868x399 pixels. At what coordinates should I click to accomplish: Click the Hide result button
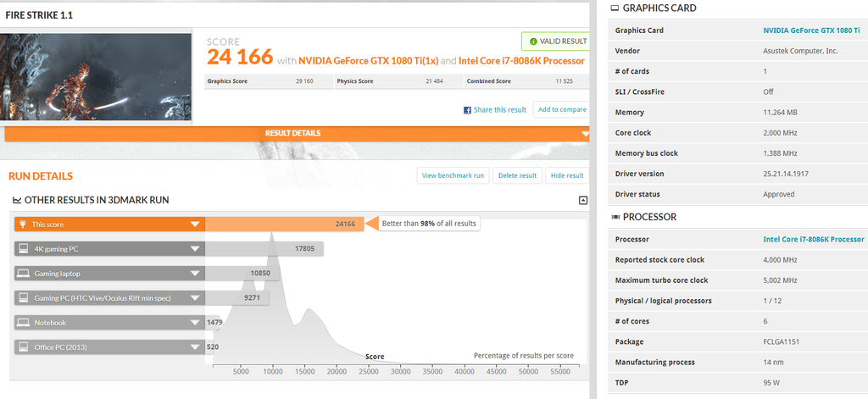pos(567,175)
